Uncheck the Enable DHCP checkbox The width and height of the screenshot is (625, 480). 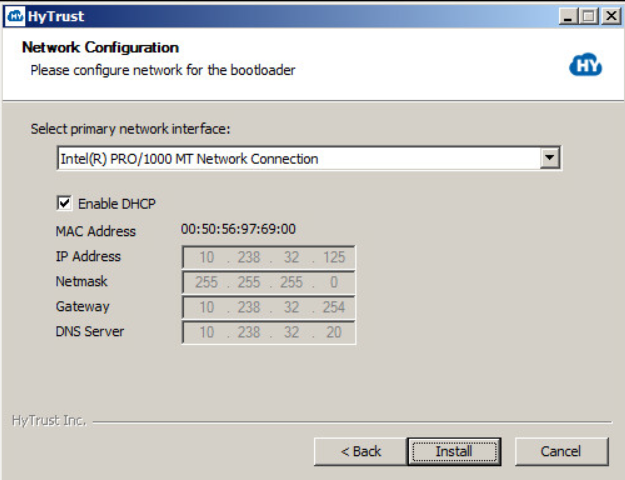pos(64,203)
